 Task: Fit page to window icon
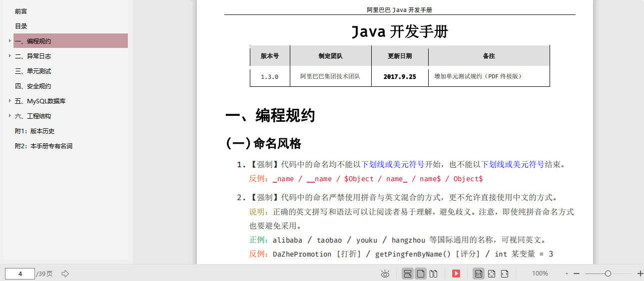click(x=492, y=274)
